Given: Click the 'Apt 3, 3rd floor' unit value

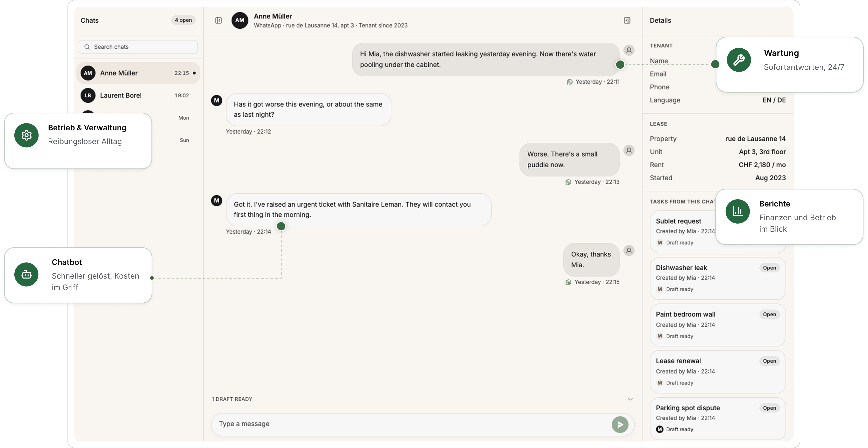Looking at the screenshot, I should [x=762, y=152].
